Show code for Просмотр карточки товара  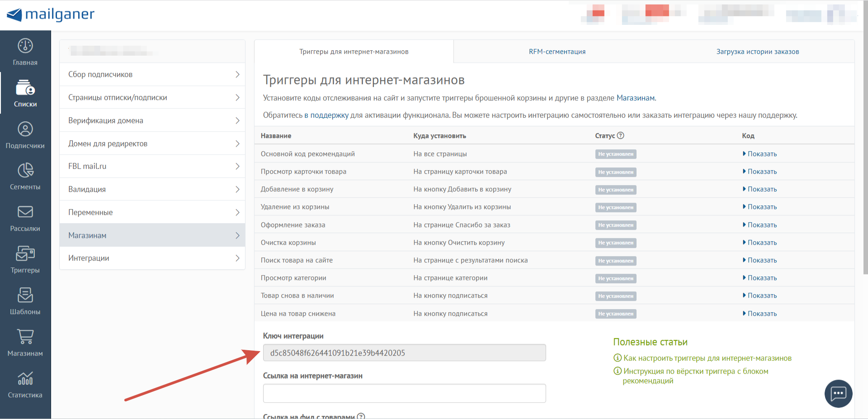click(x=759, y=171)
